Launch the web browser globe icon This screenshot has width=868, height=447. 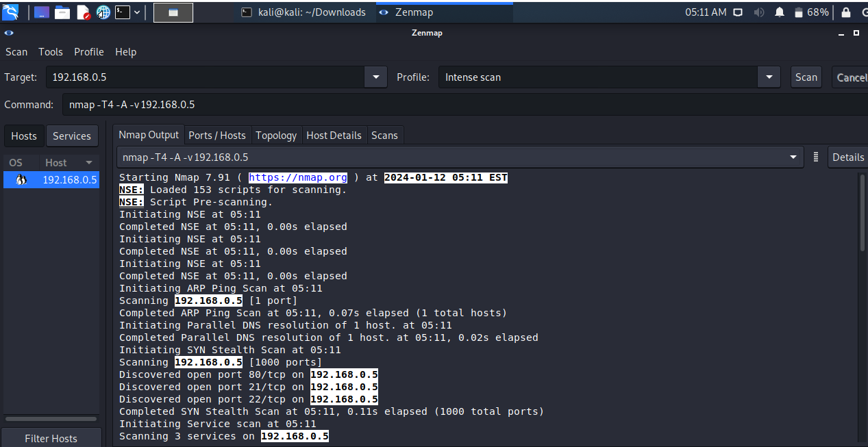pyautogui.click(x=103, y=12)
